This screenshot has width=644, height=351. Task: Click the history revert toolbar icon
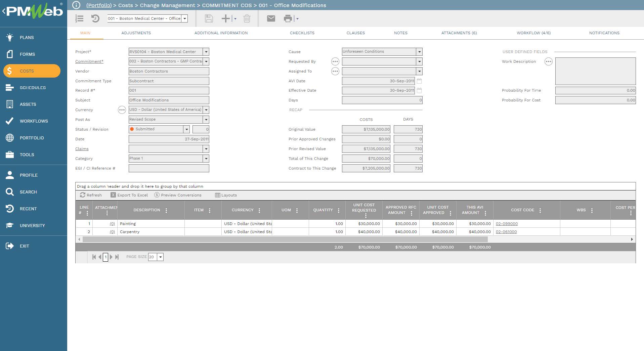click(95, 18)
